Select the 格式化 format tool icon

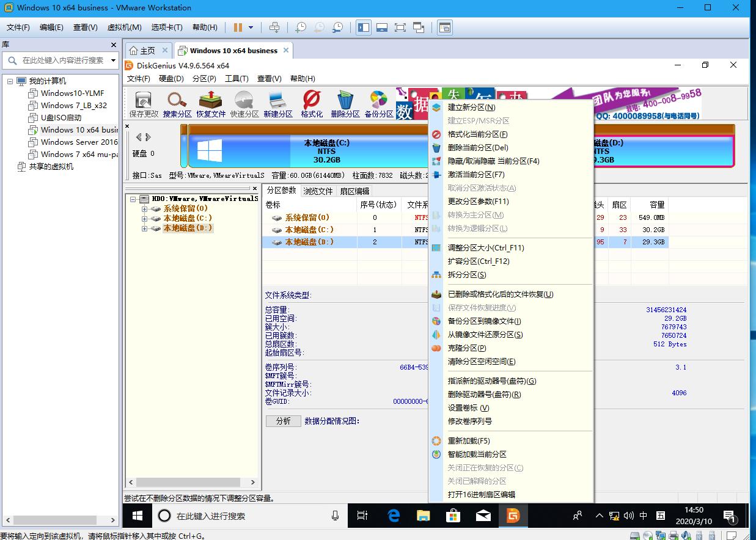point(311,103)
